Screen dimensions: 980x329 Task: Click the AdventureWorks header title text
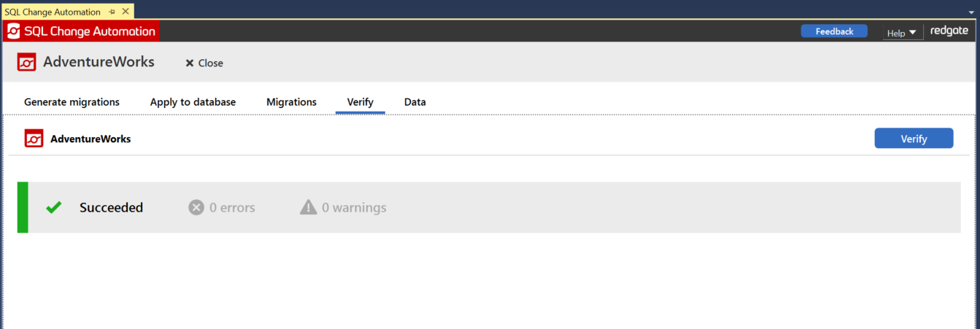[x=99, y=62]
